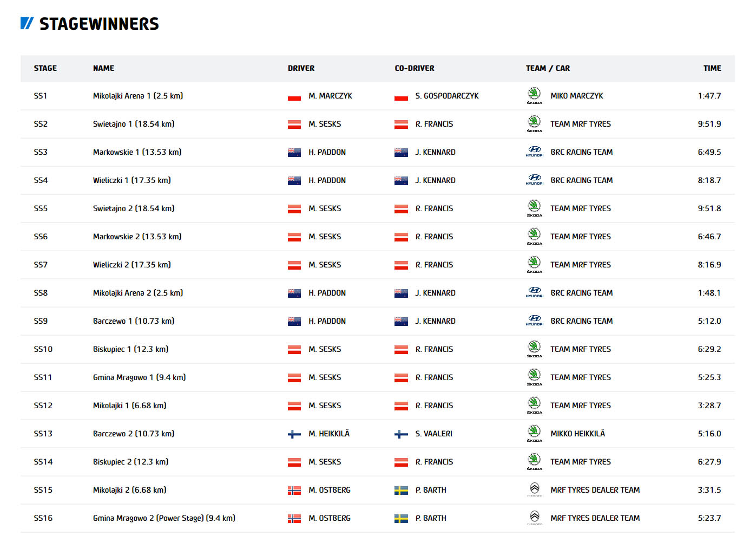Screen dimensions: 756x549
Task: Click the Citroen logo in SS15 row
Action: pyautogui.click(x=534, y=489)
